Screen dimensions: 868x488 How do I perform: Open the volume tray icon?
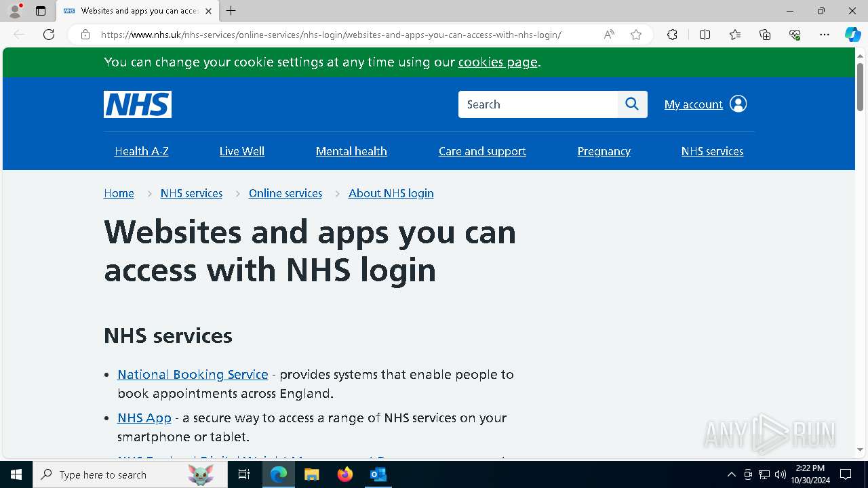[781, 474]
